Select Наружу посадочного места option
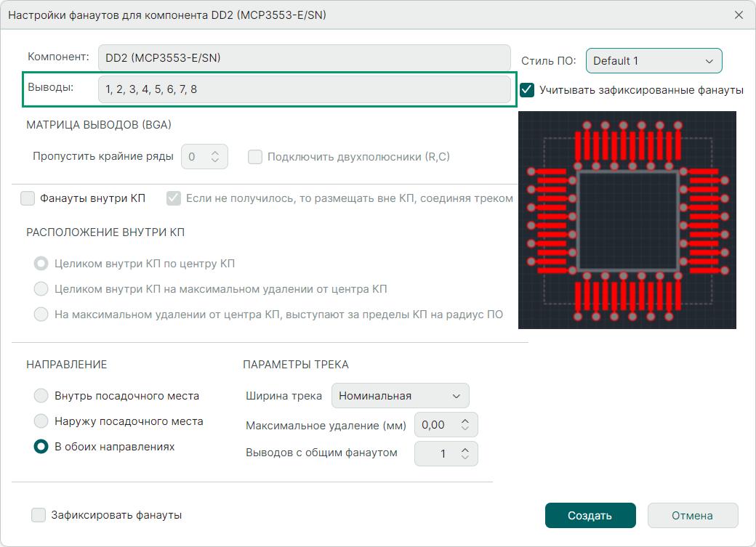Viewport: 756px width, 547px height. tap(41, 421)
